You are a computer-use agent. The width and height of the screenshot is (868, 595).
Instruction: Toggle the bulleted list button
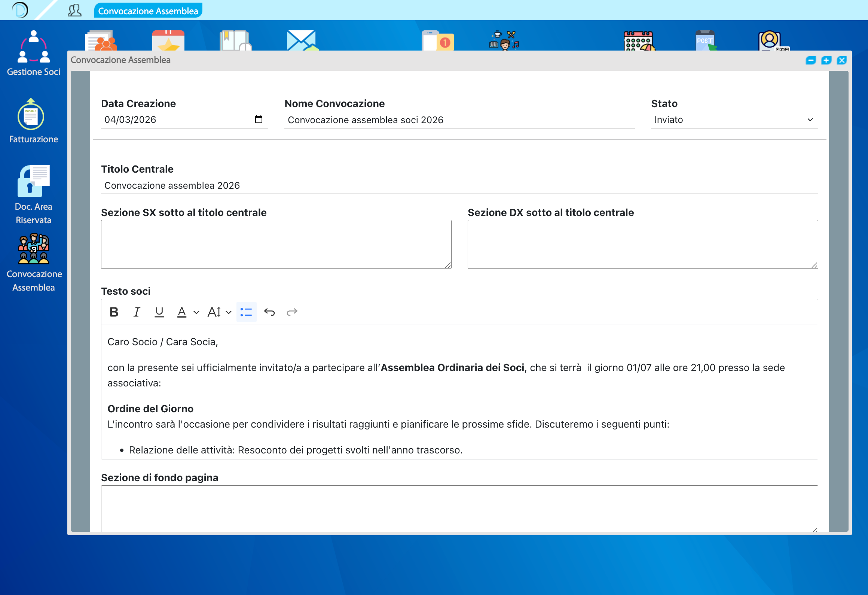(247, 312)
